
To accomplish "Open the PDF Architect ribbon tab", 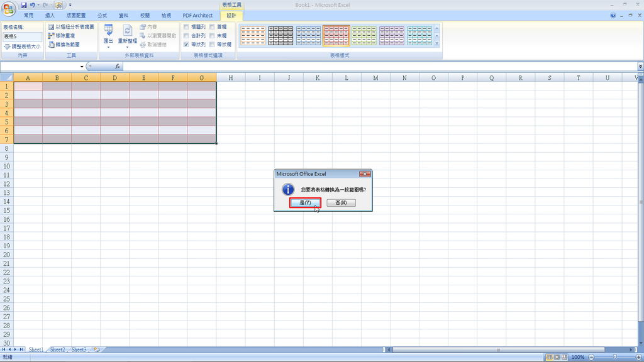I will pos(197,16).
